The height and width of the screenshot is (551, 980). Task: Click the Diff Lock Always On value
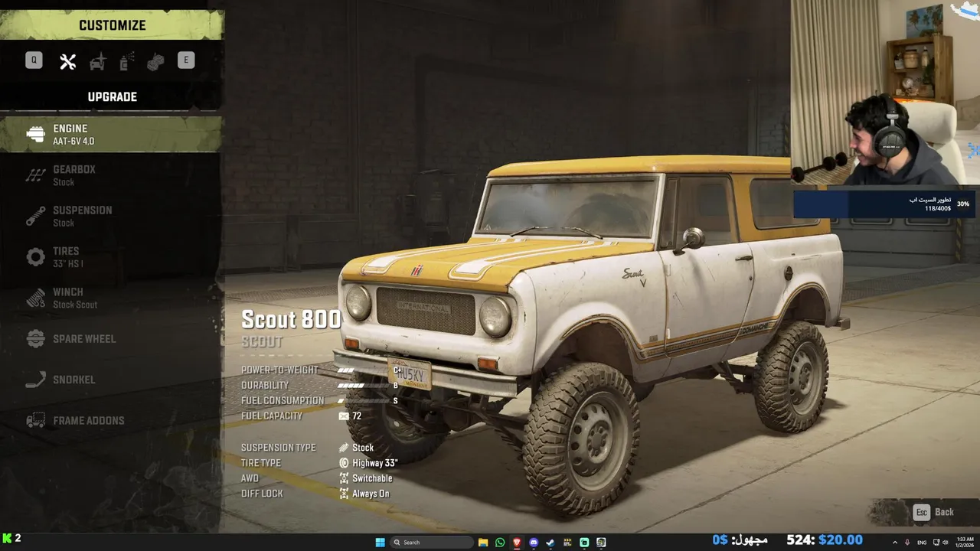[x=371, y=494]
